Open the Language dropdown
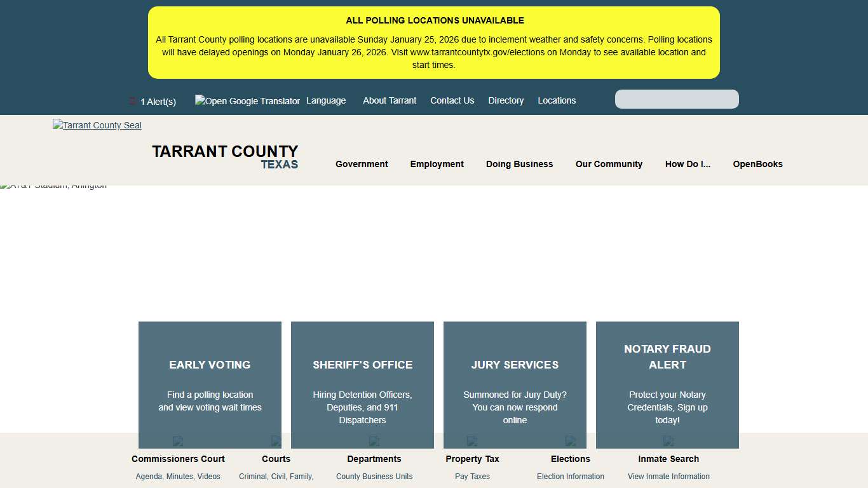 tap(326, 100)
